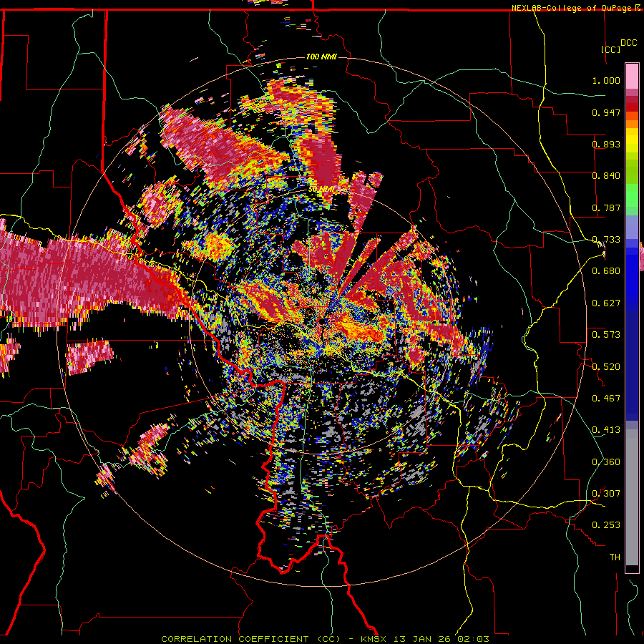This screenshot has height=644, width=644.
Task: Click the 0.680 scale value
Action: tap(606, 271)
